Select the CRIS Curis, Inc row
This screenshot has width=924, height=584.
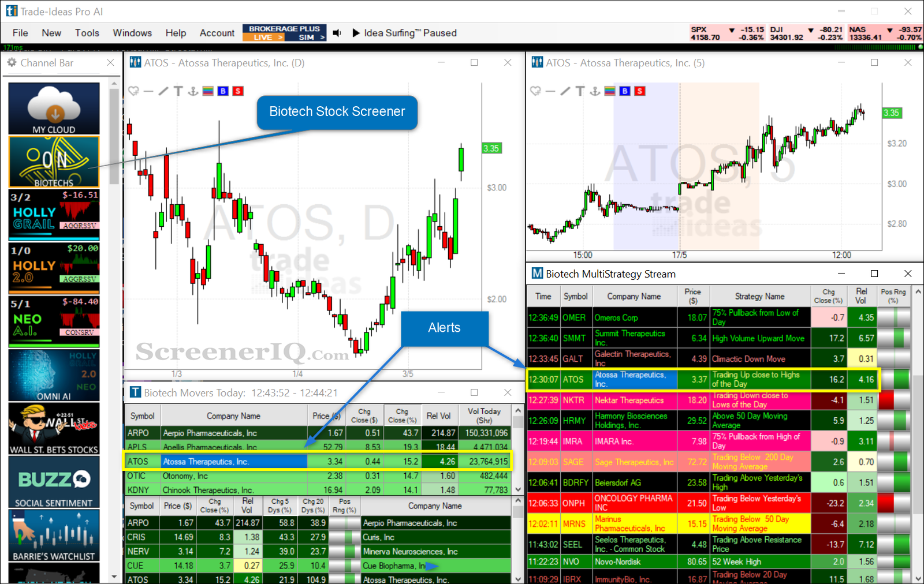point(318,537)
